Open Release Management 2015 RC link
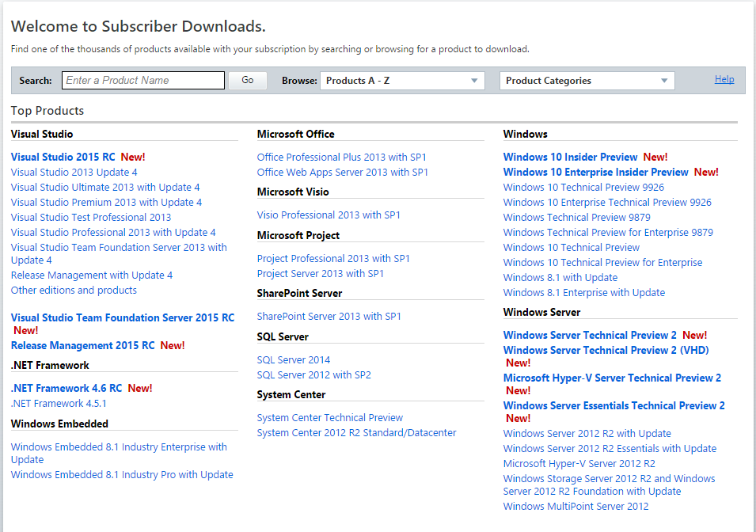The width and height of the screenshot is (756, 532). click(83, 345)
